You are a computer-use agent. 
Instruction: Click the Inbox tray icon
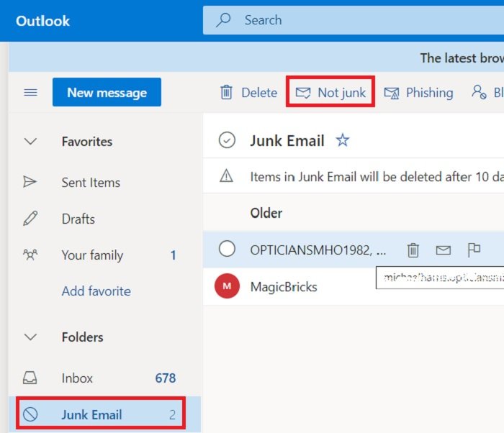pos(30,378)
